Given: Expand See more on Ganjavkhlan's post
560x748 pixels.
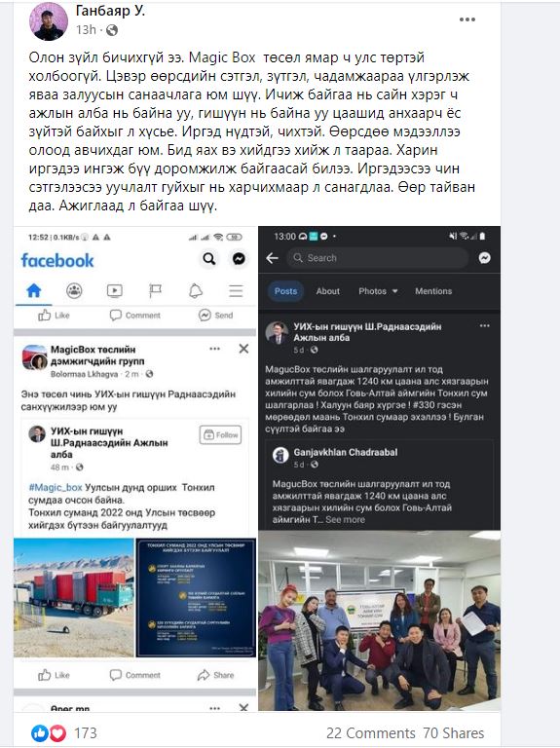Looking at the screenshot, I should coord(346,519).
